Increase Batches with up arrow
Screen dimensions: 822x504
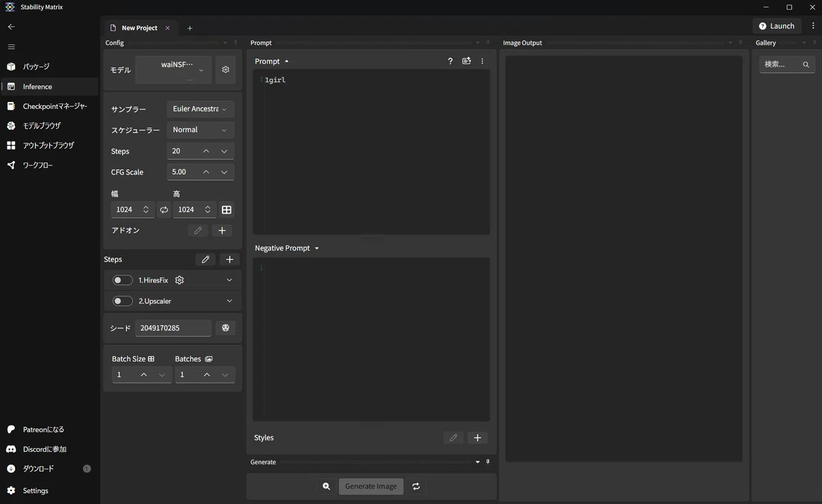pyautogui.click(x=207, y=375)
